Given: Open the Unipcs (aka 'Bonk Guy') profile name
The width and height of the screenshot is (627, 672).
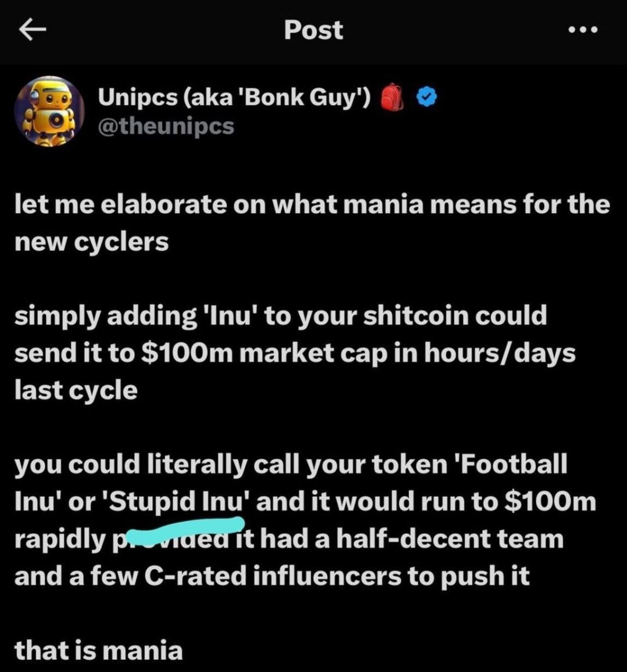Looking at the screenshot, I should tap(234, 98).
